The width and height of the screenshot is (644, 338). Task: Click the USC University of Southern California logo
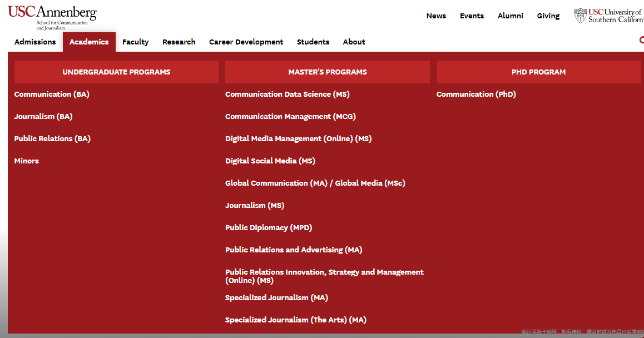(x=608, y=16)
